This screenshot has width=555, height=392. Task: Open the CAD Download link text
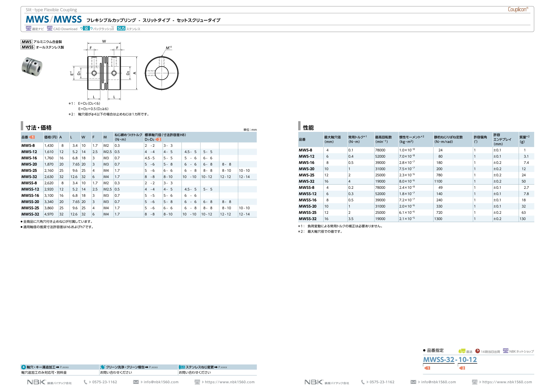65,29
